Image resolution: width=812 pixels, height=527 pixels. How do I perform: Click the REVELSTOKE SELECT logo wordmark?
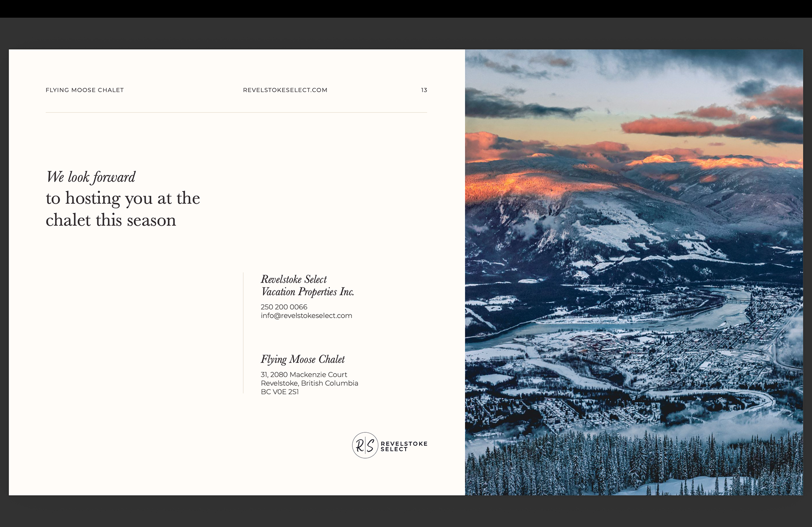point(403,446)
